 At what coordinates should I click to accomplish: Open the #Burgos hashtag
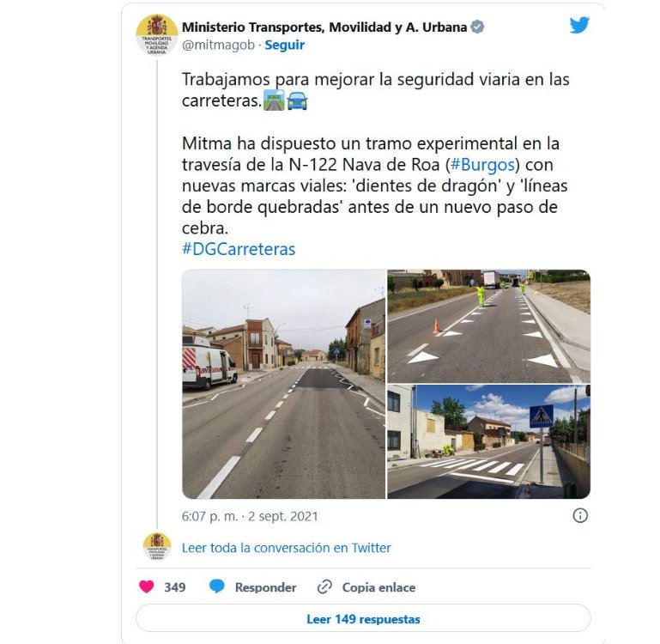[x=483, y=165]
